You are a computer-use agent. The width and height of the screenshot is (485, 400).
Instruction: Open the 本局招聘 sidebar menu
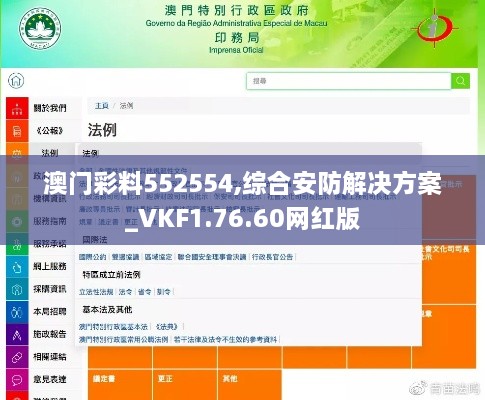click(x=50, y=312)
